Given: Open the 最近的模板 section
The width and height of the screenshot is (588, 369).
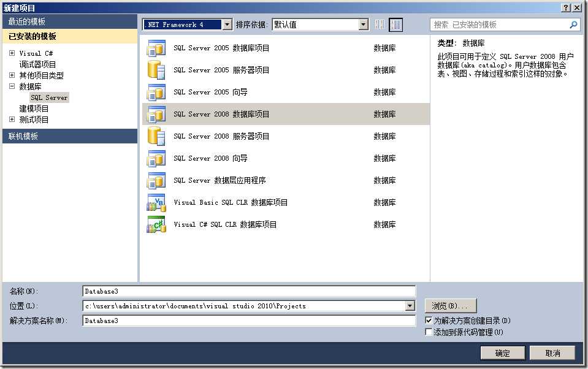Looking at the screenshot, I should [70, 21].
